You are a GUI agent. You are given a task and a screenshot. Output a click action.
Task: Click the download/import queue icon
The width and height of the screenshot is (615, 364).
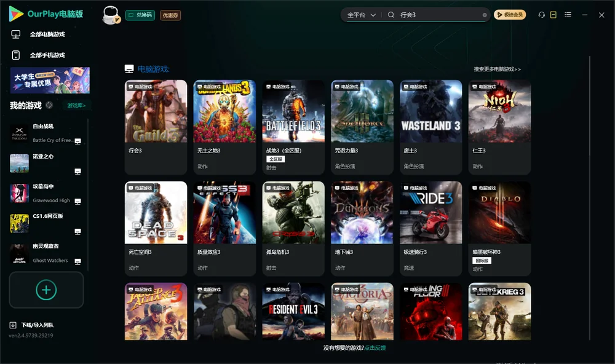point(13,325)
